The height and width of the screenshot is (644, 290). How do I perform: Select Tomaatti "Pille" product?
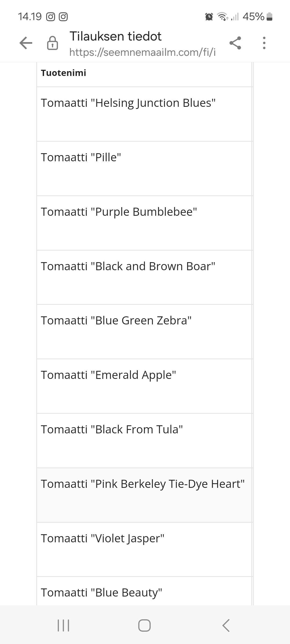81,158
